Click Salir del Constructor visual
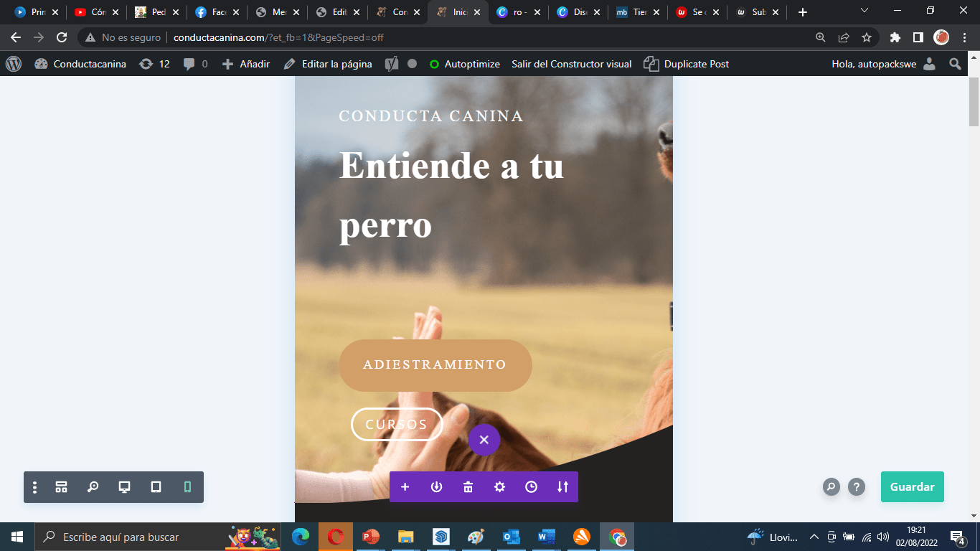Viewport: 980px width, 551px height. coord(572,64)
